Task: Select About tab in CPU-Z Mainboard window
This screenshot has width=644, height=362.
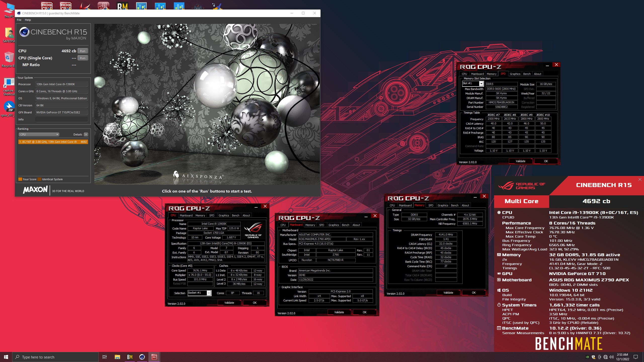Action: [x=356, y=225]
